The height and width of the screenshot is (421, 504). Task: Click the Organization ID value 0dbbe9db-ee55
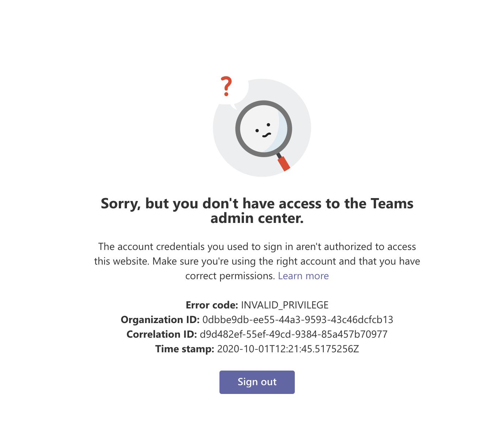298,320
